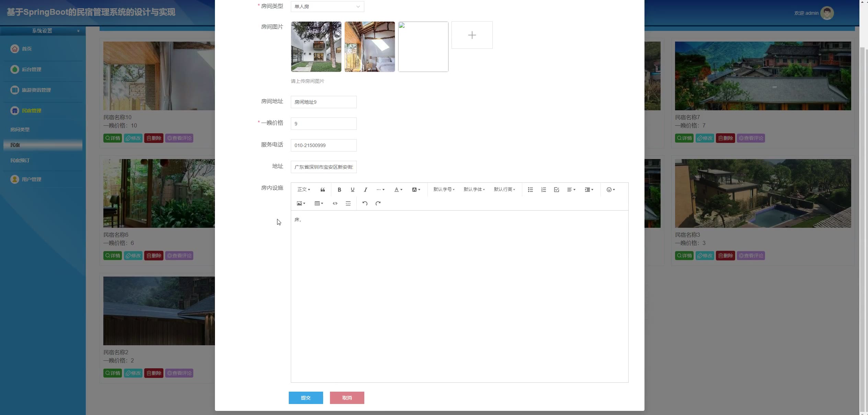Viewport: 868px width, 415px height.
Task: Open the 默认字号 font size dropdown
Action: (444, 190)
